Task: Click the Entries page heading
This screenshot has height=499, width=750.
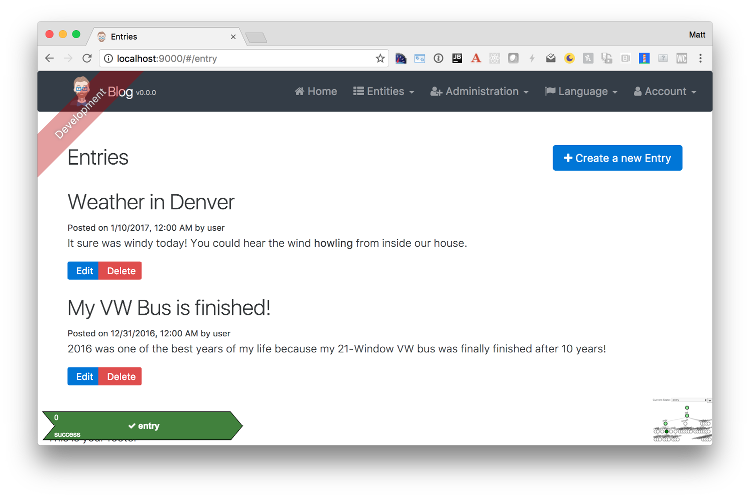Action: (x=98, y=157)
